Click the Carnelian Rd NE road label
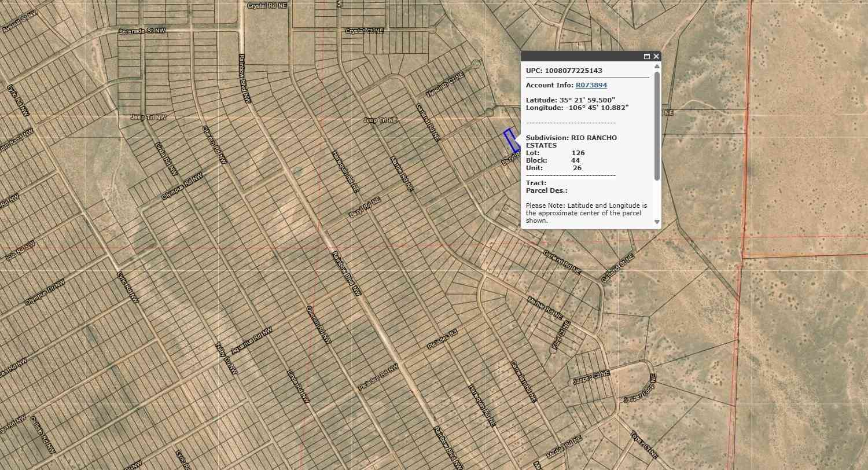Viewport: 868px width, 470px height. click(523, 381)
